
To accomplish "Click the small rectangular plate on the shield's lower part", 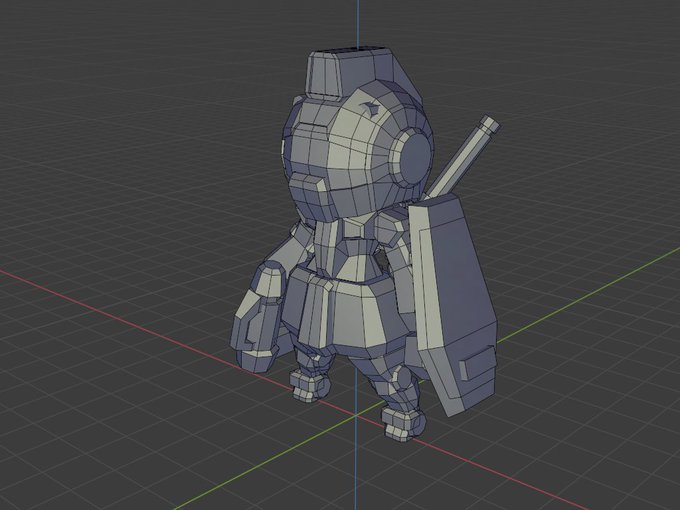I will point(477,362).
